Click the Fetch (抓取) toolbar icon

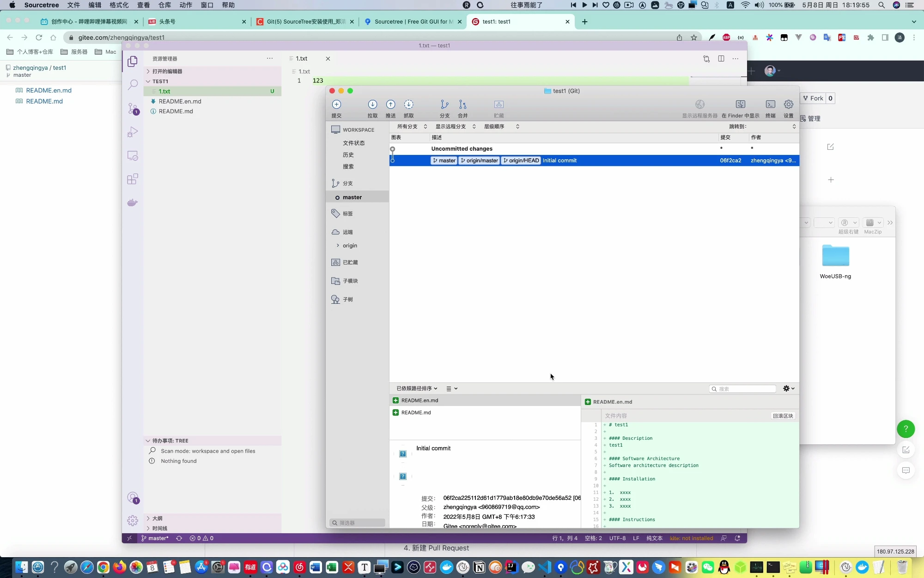click(x=408, y=105)
